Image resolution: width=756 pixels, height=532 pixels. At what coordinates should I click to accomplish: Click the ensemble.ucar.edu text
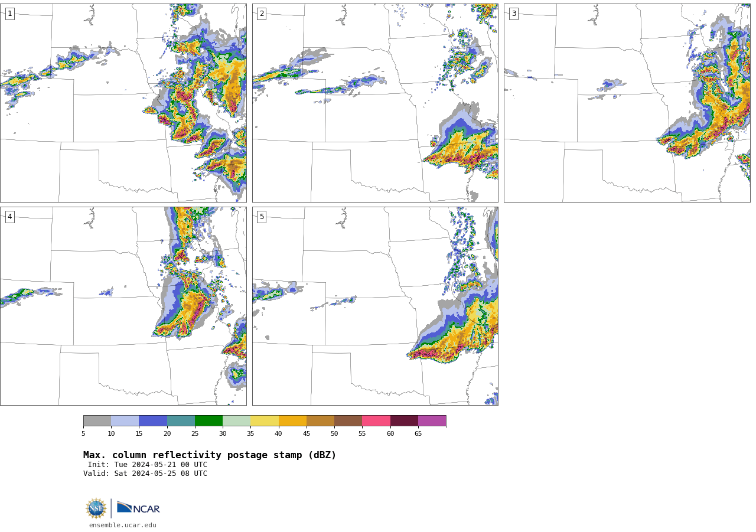pos(123,525)
